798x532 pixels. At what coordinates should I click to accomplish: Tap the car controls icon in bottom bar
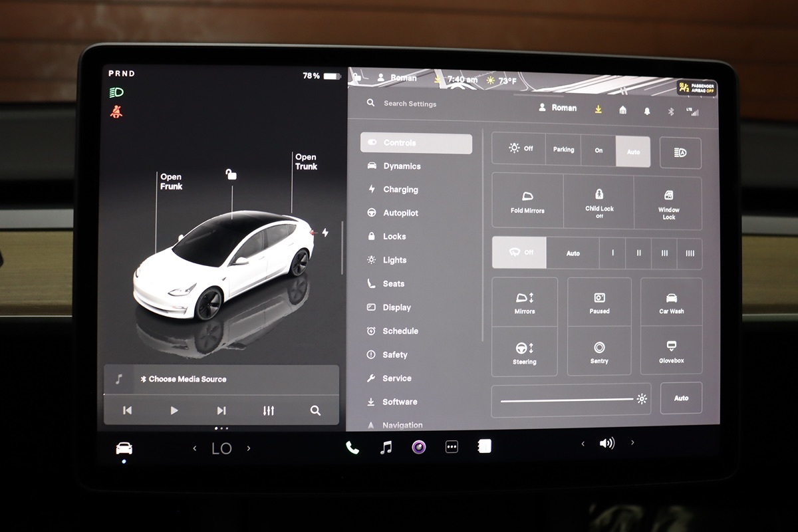pos(124,448)
